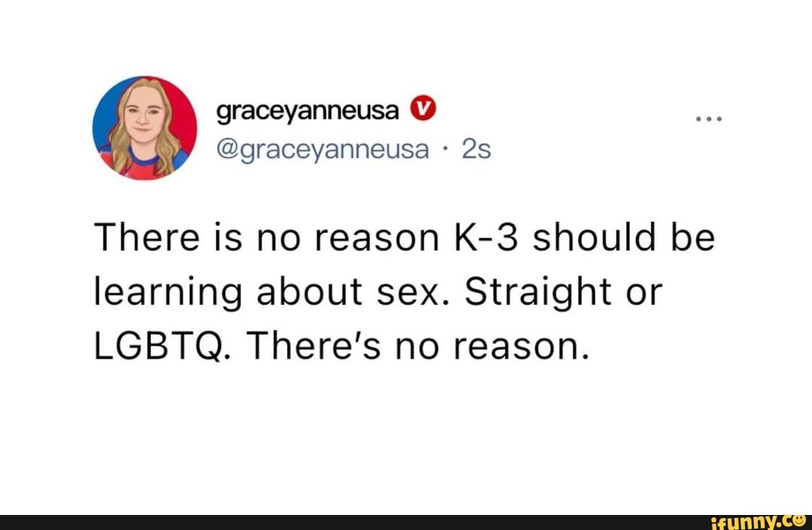Click the cartoon avatar profile picture

coord(145,128)
